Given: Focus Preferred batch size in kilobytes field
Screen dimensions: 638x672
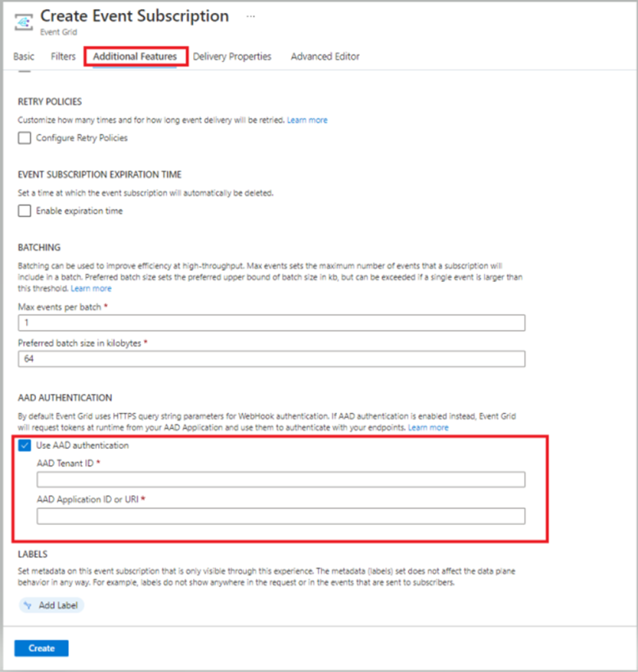Looking at the screenshot, I should tap(272, 359).
